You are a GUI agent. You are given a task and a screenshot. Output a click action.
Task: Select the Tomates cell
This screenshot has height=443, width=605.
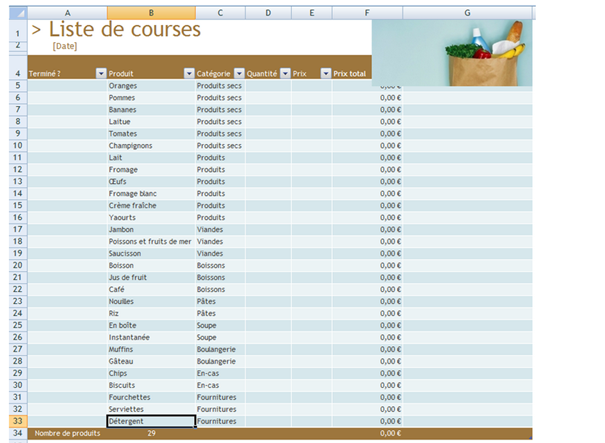[x=151, y=133]
